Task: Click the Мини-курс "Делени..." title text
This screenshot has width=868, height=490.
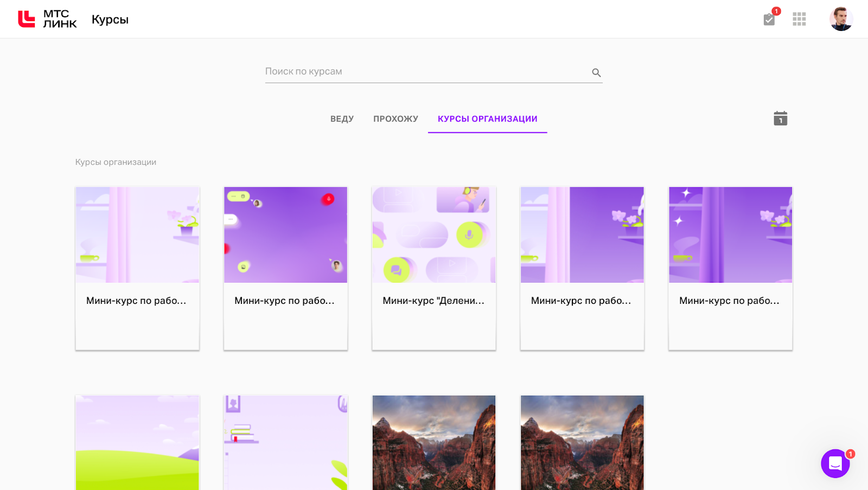Action: point(433,301)
